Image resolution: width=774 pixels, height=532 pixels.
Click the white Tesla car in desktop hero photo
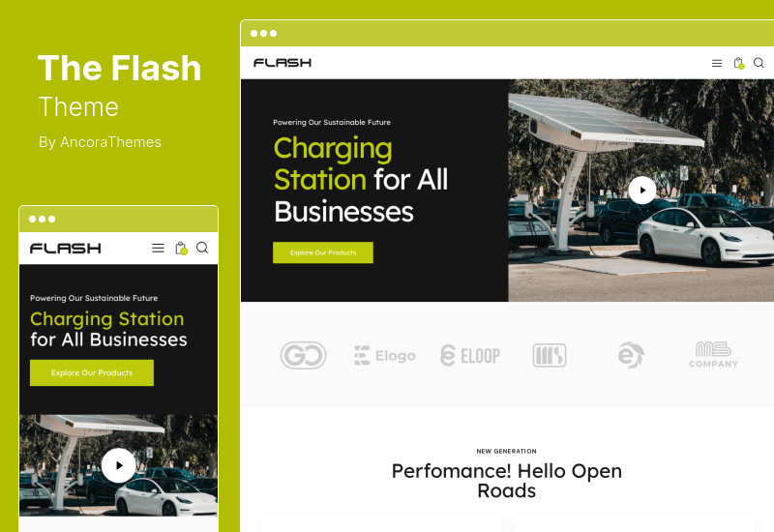tap(705, 236)
